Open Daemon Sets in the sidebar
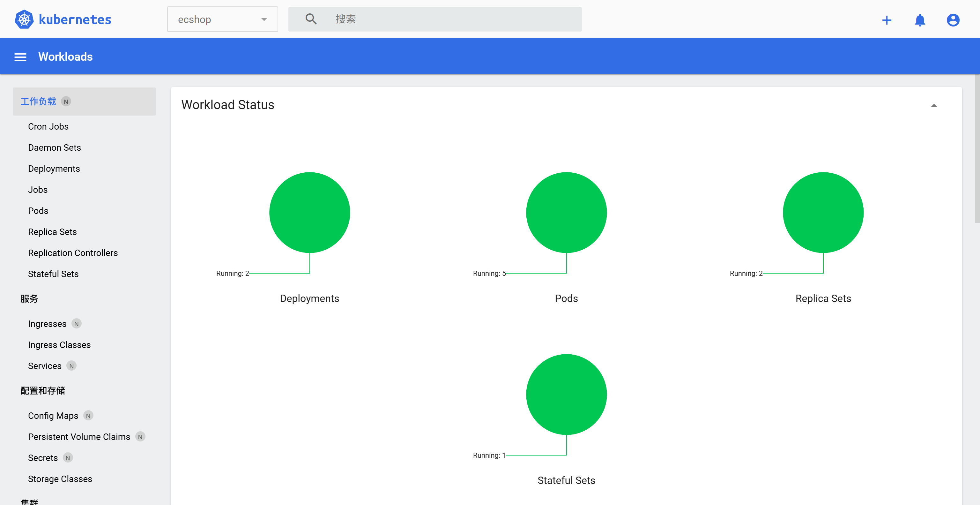 click(x=55, y=147)
